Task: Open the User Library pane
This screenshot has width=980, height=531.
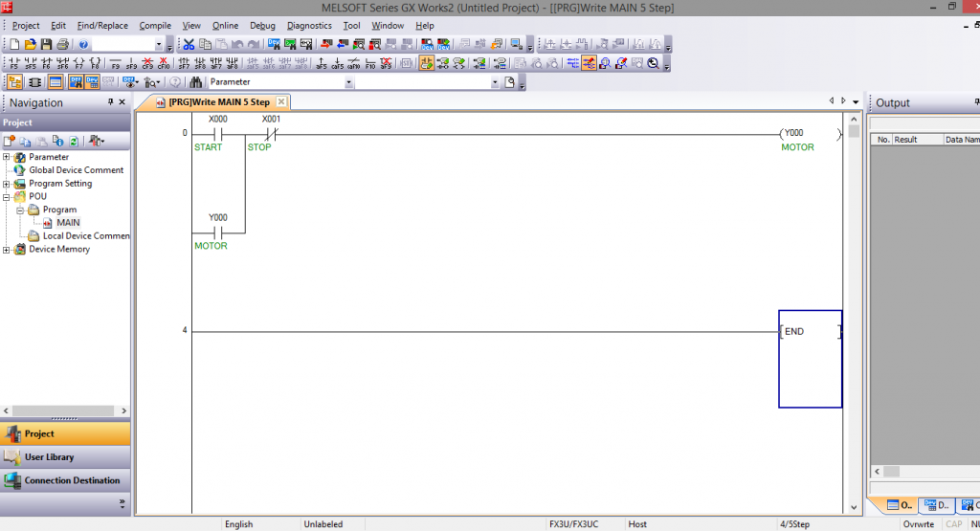Action: click(49, 457)
